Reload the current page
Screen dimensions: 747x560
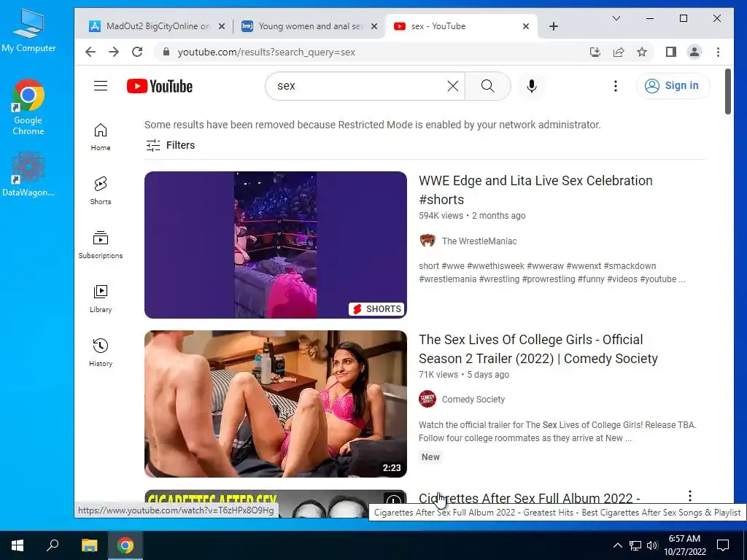coord(137,52)
